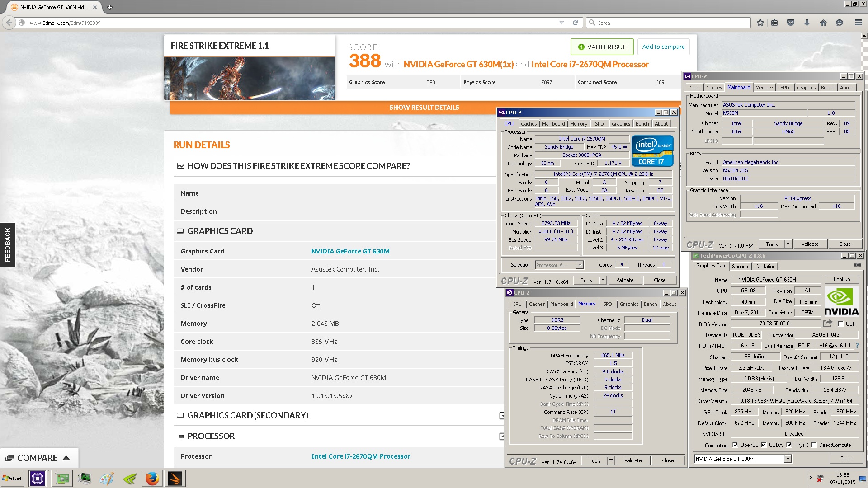
Task: Open GPU selection dropdown in GPU-Z
Action: (788, 459)
